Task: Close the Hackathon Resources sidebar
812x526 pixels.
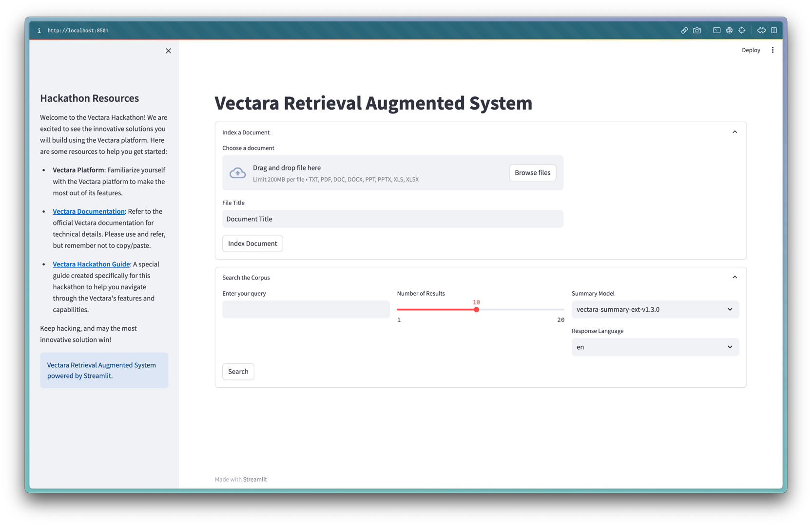Action: (x=168, y=51)
